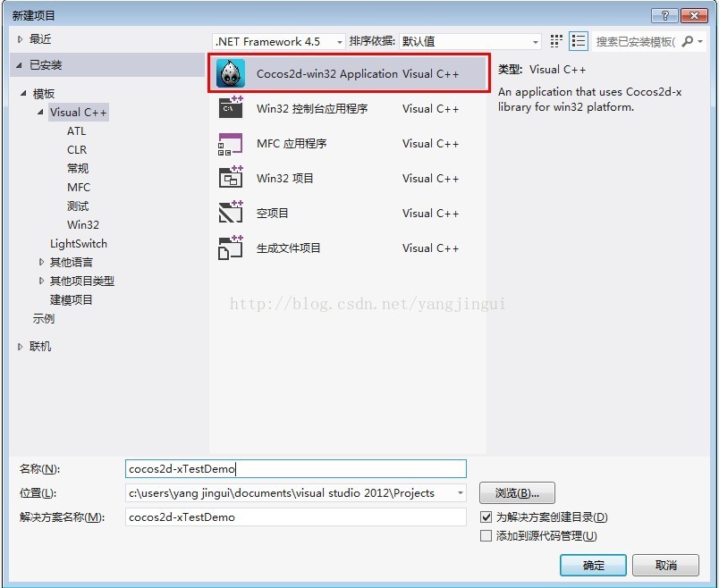
Task: Select the Win32 项目 template icon
Action: pyautogui.click(x=231, y=178)
